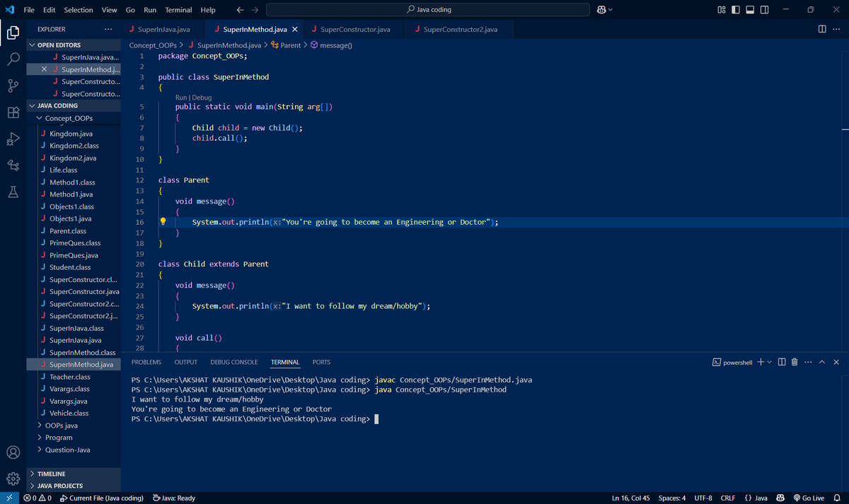Open the Manage gear icon

click(x=13, y=479)
